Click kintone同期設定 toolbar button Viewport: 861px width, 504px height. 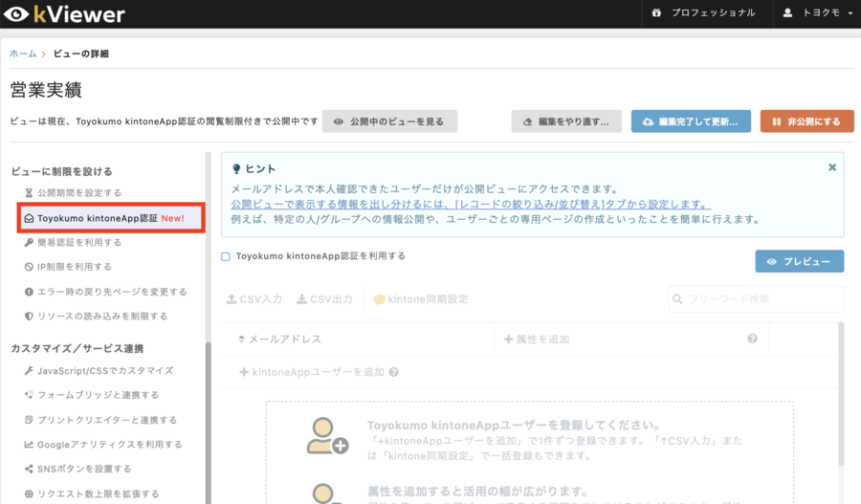pyautogui.click(x=421, y=299)
